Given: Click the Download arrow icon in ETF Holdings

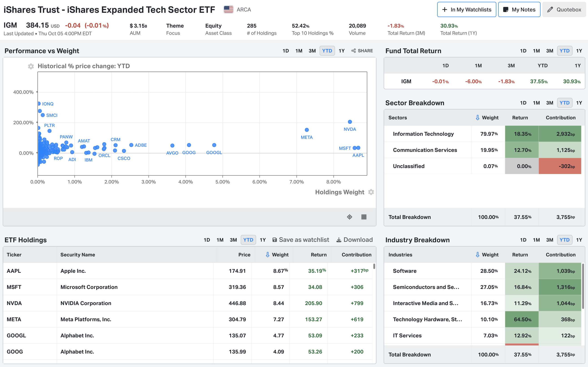Looking at the screenshot, I should 339,240.
